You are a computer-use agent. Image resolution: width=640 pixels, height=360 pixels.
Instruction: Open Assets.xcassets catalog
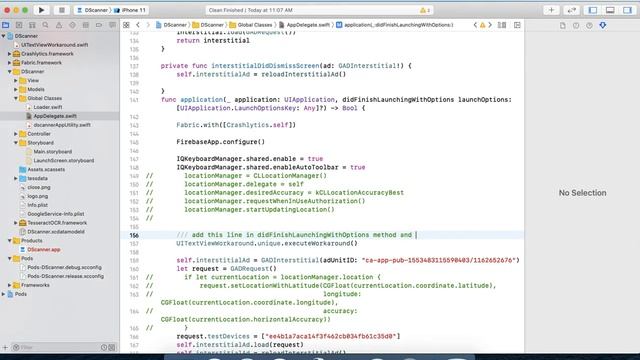pyautogui.click(x=46, y=169)
